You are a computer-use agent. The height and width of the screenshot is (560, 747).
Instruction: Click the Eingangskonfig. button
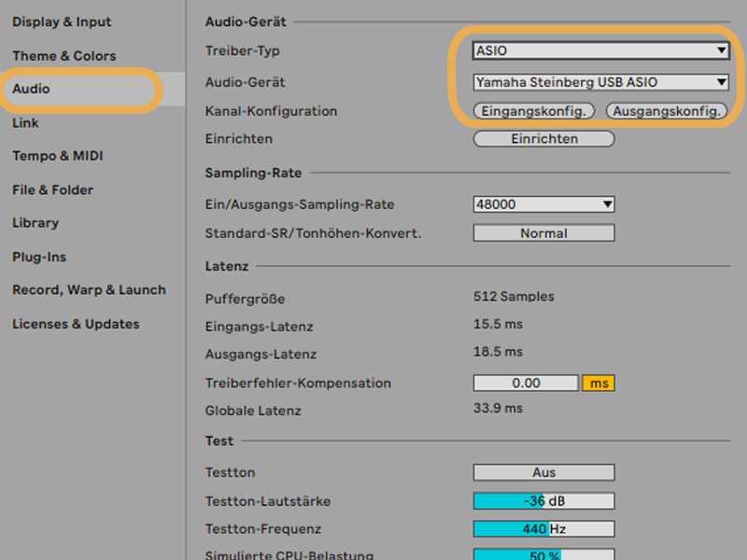533,111
